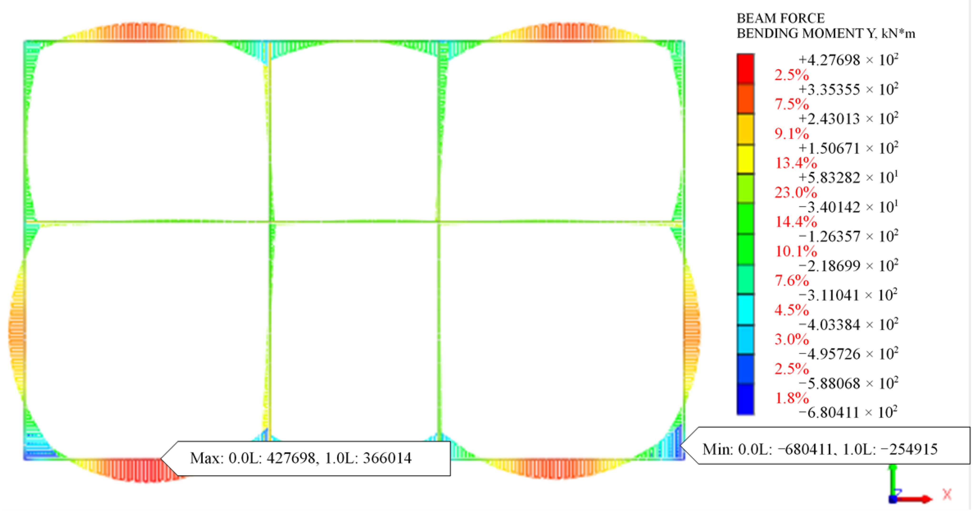Click the 14.4% percentage label

(796, 222)
